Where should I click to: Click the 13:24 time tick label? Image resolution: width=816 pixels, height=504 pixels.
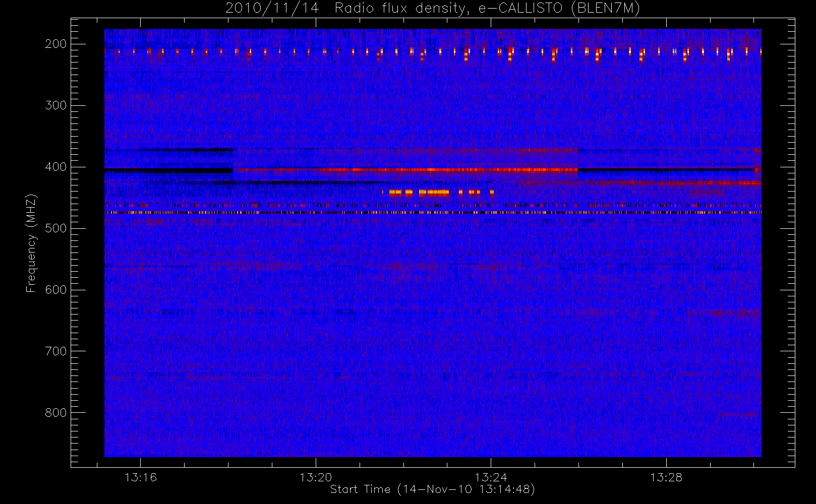click(491, 477)
